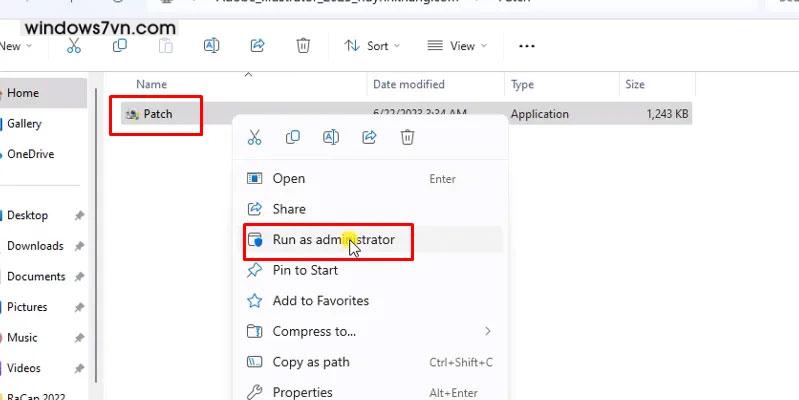Viewport: 799px width, 400px height.
Task: Click the Delete trash icon in the toolbar
Action: click(x=303, y=46)
